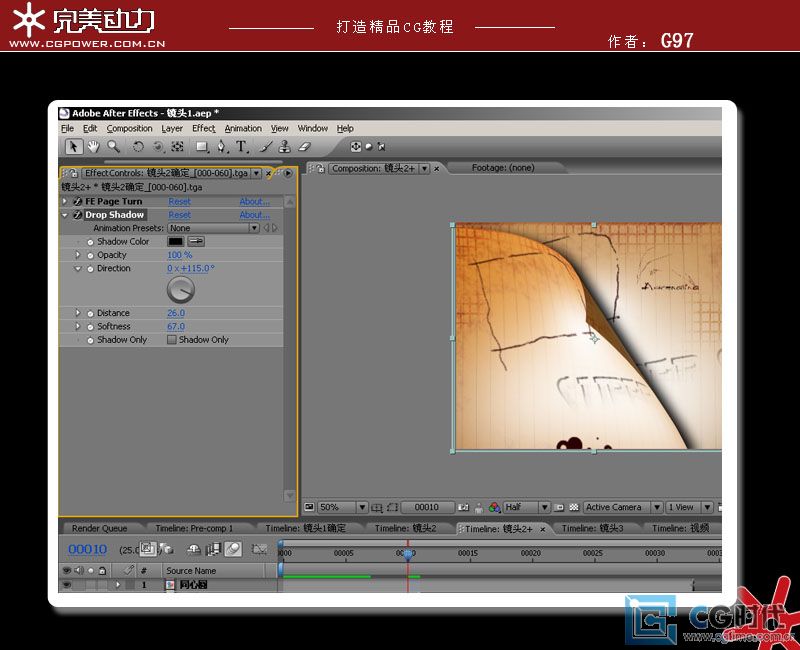Hide layer 1 with its eye icon
Screen dimensions: 800x650
pos(66,585)
